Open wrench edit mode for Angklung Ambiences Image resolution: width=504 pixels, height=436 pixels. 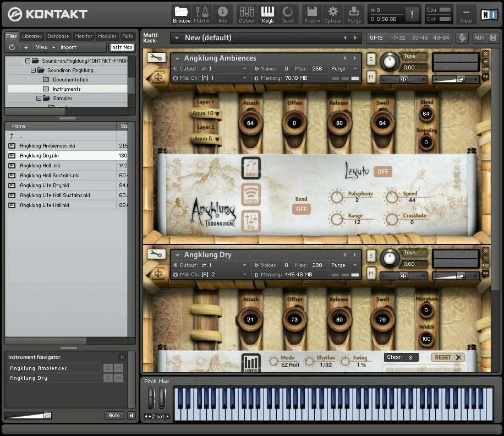156,58
